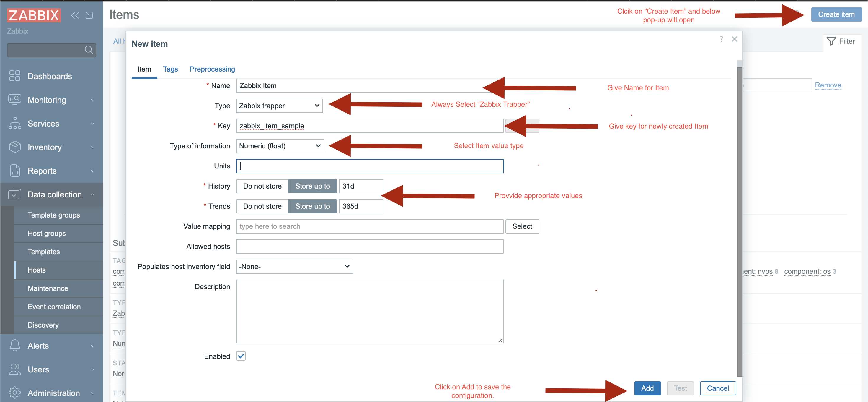
Task: Expand the Administration menu chevron
Action: coord(93,393)
